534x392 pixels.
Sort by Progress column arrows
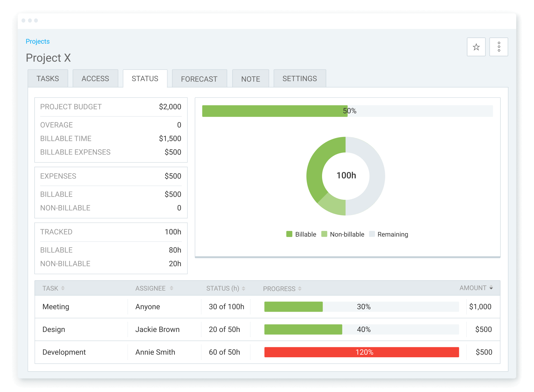click(300, 289)
